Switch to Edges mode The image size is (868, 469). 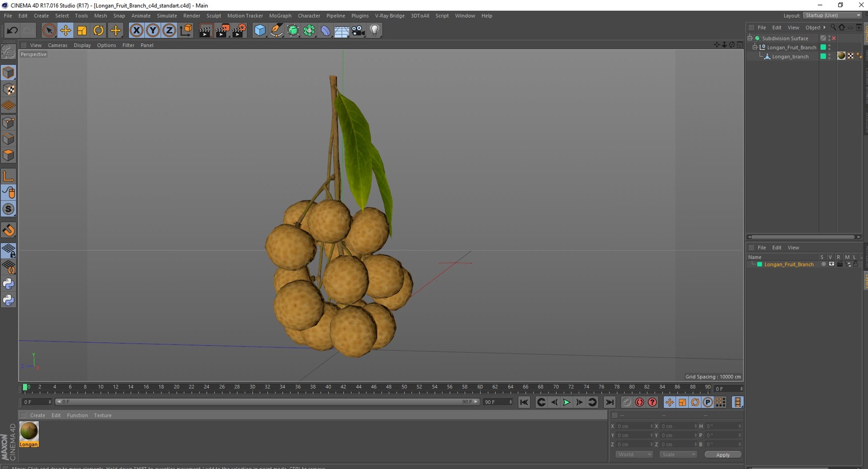pyautogui.click(x=9, y=139)
